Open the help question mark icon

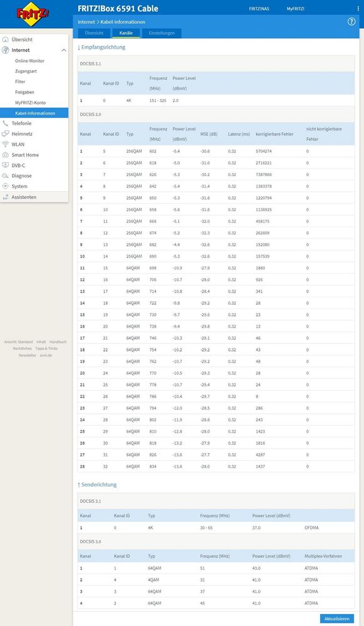351,21
